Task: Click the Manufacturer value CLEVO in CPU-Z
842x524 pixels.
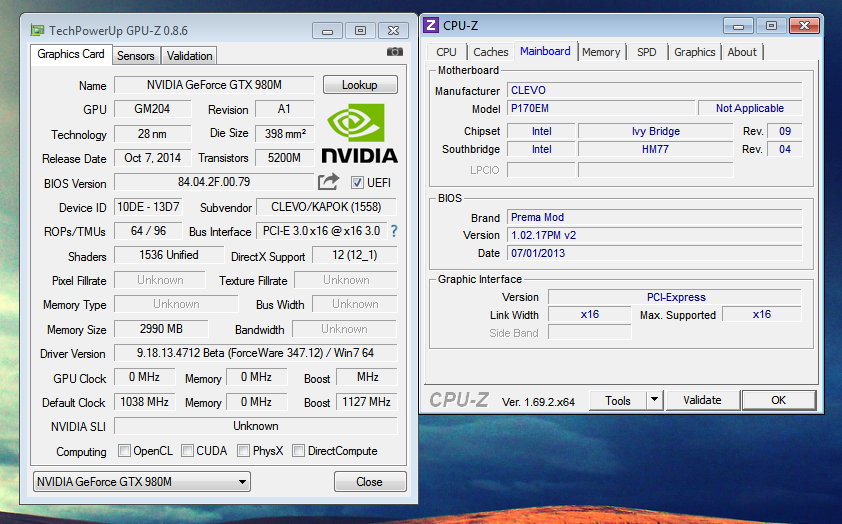Action: pos(655,90)
